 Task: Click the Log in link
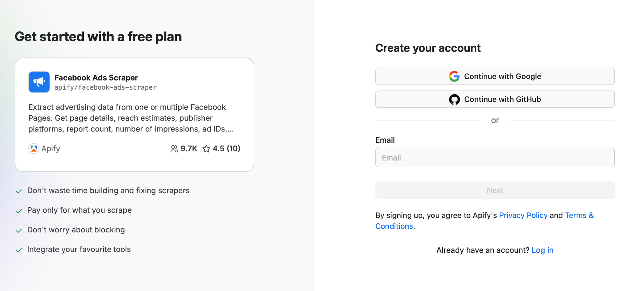click(543, 250)
